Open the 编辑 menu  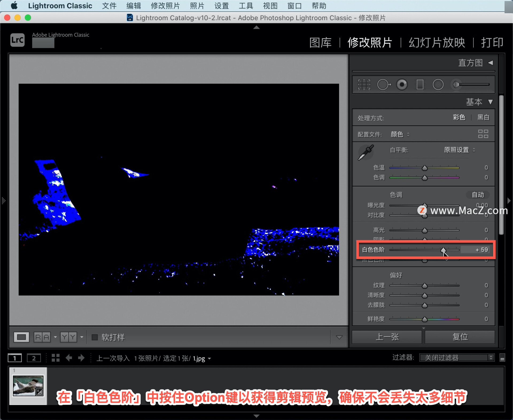click(x=134, y=6)
